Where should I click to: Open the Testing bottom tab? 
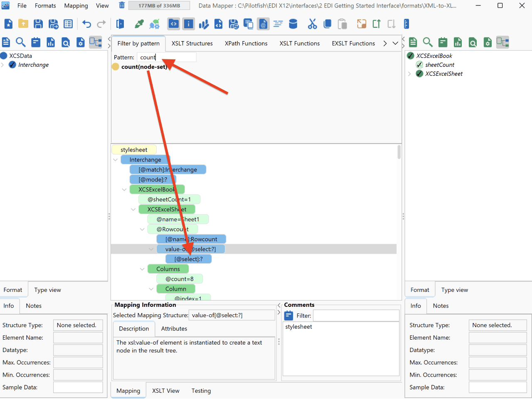201,391
